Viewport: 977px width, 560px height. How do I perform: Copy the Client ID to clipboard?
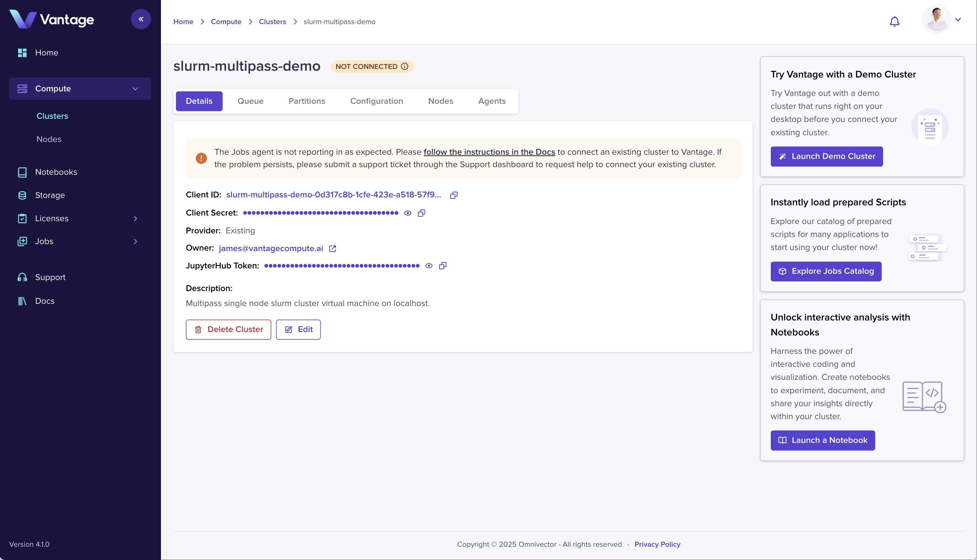454,195
